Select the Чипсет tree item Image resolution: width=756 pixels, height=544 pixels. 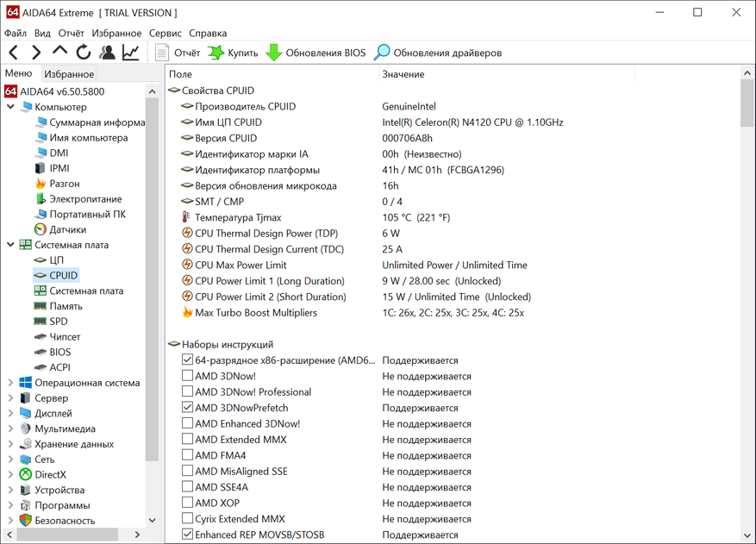pos(65,337)
